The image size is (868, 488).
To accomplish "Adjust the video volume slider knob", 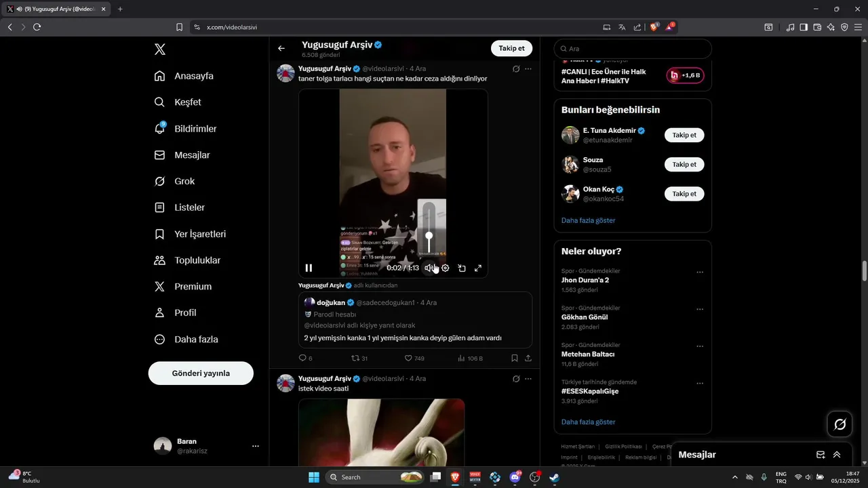I will click(429, 235).
